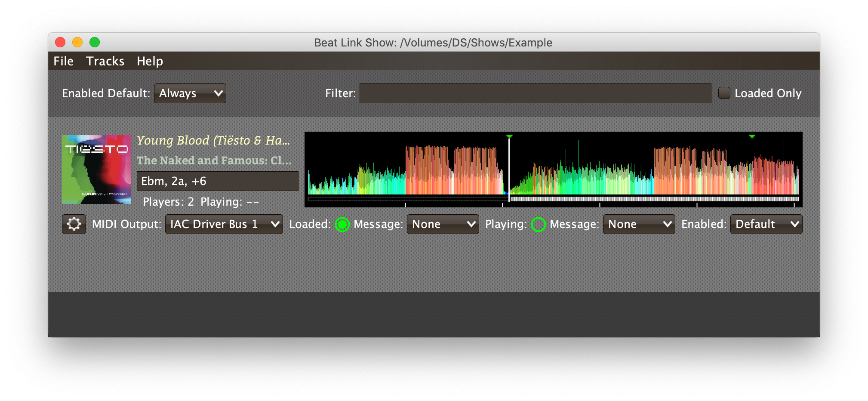
Task: Toggle the Loaded Only checkbox
Action: pyautogui.click(x=724, y=93)
